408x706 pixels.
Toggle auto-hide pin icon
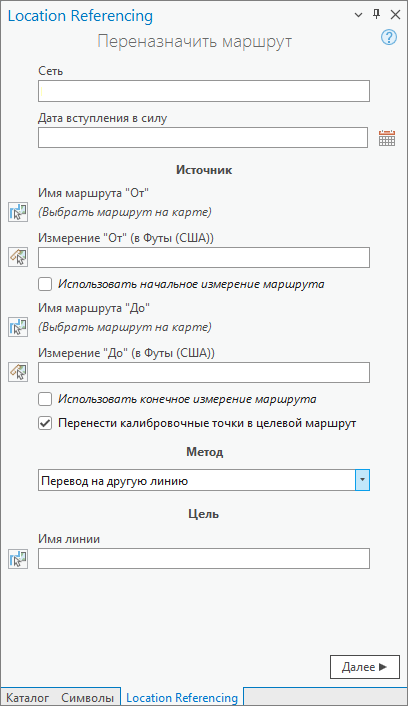(x=376, y=14)
